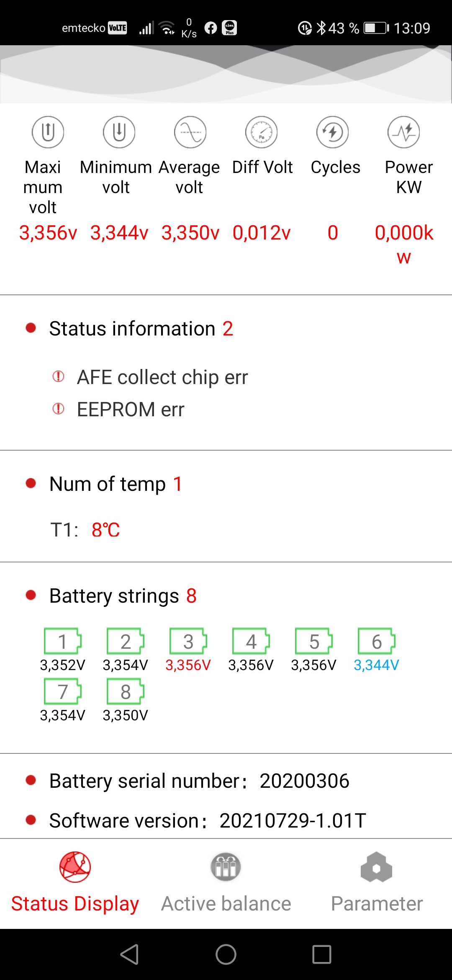Tap the Android home navigation button

[226, 954]
